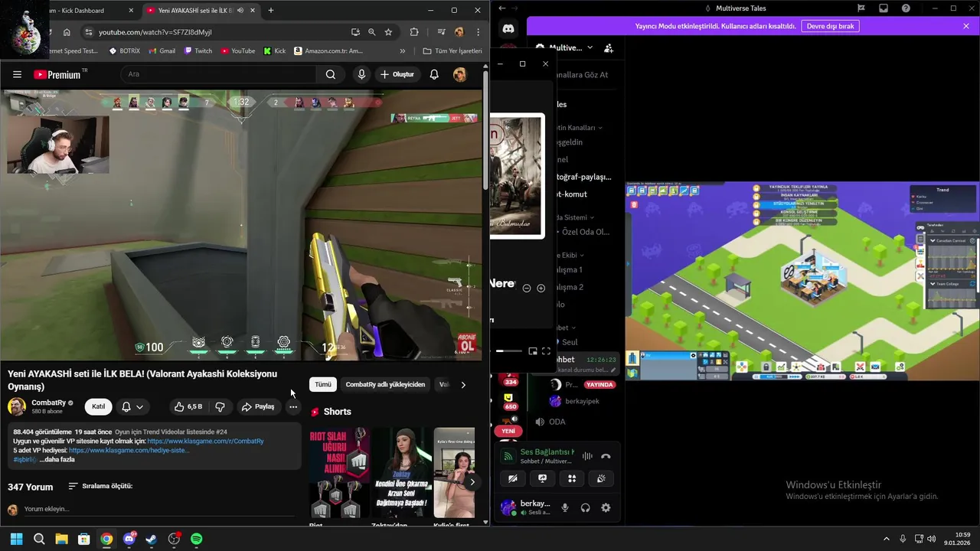Open Discord inbox icon in title bar
980x551 pixels.
pos(884,8)
